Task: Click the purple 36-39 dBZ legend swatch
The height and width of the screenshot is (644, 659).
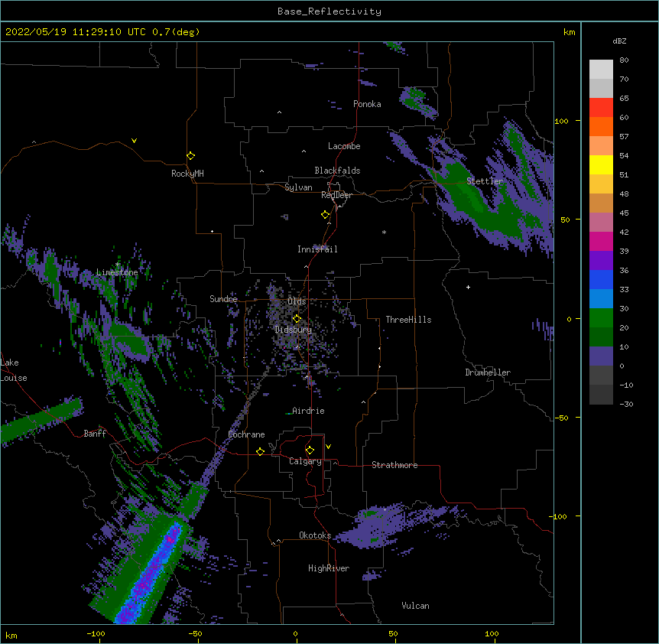Action: (601, 261)
